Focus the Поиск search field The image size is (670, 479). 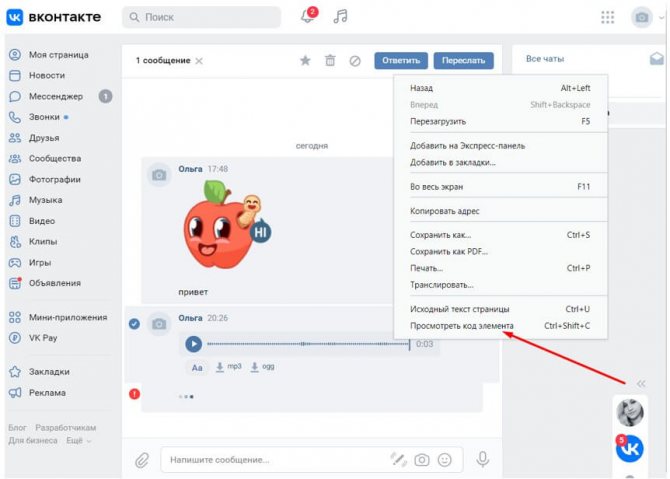pyautogui.click(x=202, y=17)
